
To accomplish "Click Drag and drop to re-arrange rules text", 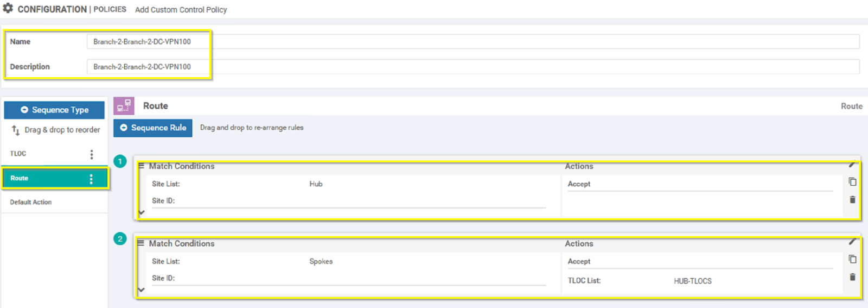I will tap(252, 128).
